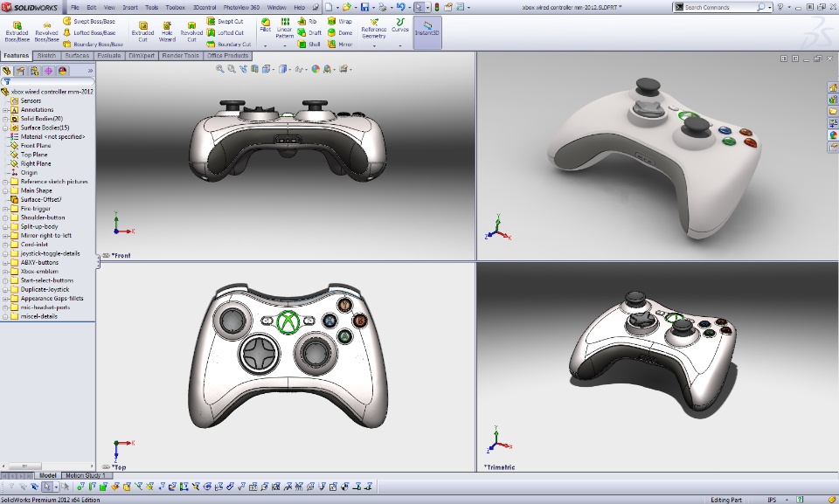Open the Motion Study 1 tab
The image size is (839, 504).
coord(86,475)
